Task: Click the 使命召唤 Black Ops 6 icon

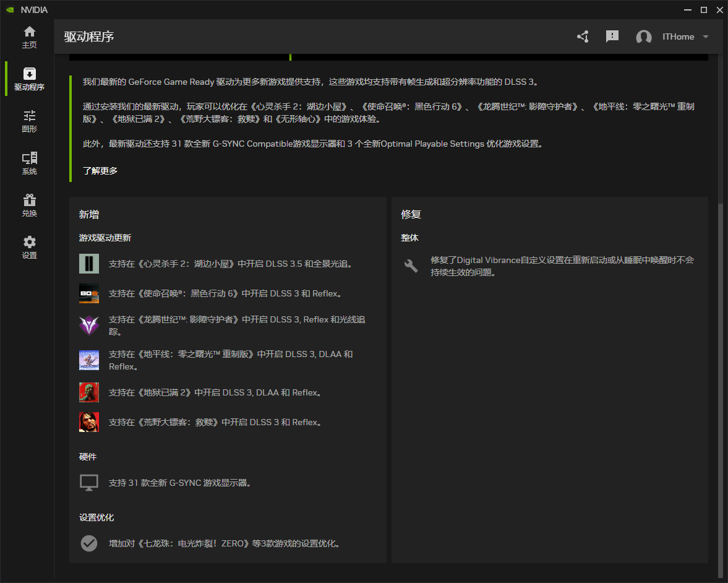Action: (x=89, y=293)
